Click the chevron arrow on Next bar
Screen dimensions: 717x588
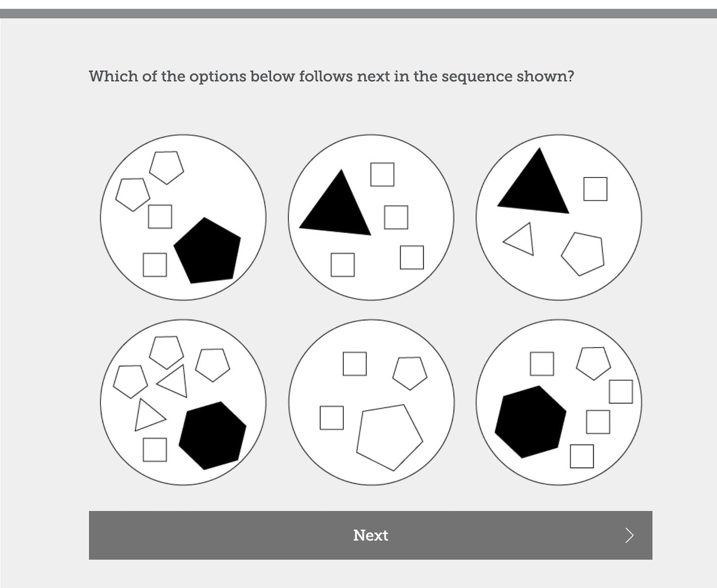pyautogui.click(x=629, y=535)
